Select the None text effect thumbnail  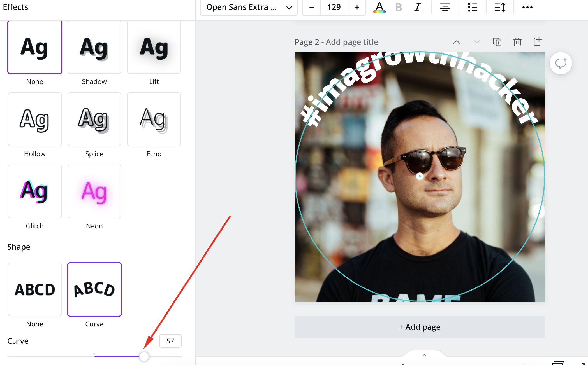[x=35, y=47]
